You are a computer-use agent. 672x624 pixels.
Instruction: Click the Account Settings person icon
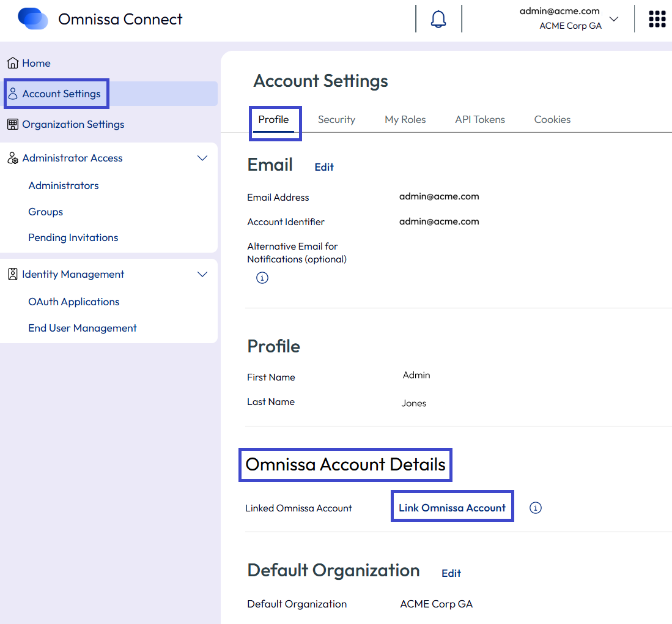13,94
